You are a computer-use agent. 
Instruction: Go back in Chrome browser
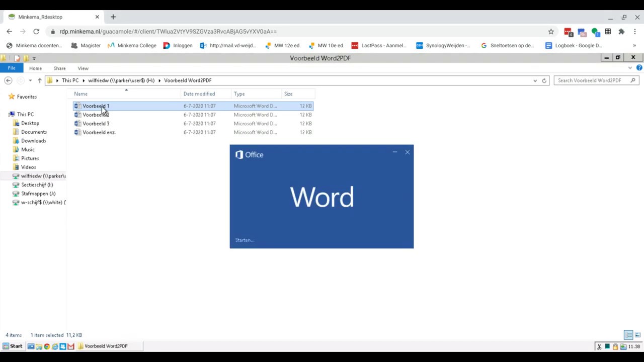(9, 31)
